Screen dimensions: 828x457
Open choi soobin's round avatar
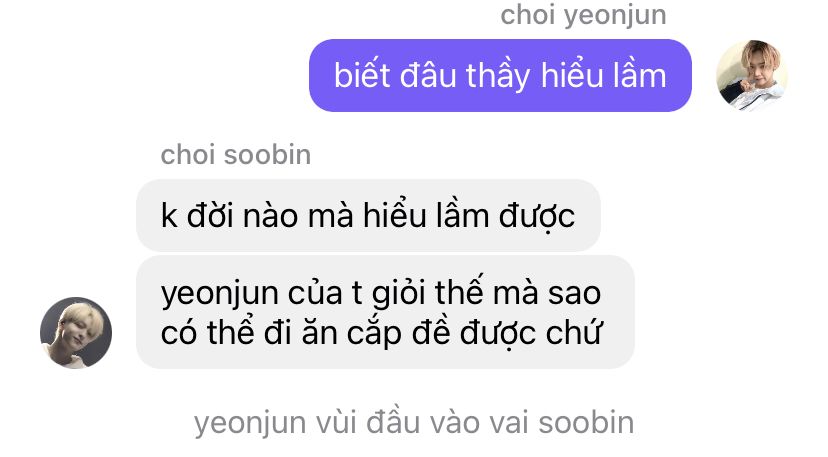[x=76, y=332]
